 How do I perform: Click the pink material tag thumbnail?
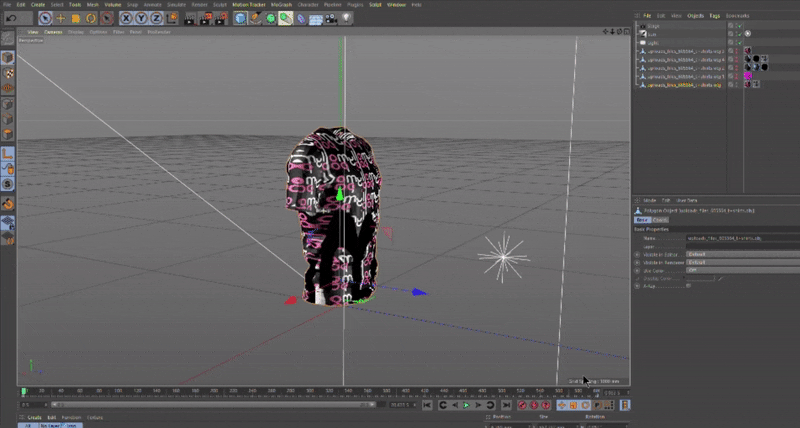pos(746,76)
